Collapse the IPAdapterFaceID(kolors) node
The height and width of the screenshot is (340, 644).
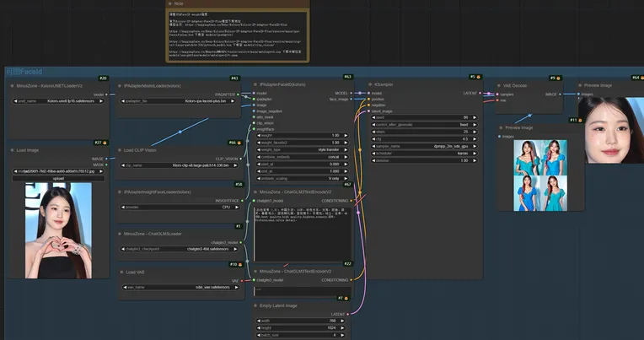256,85
